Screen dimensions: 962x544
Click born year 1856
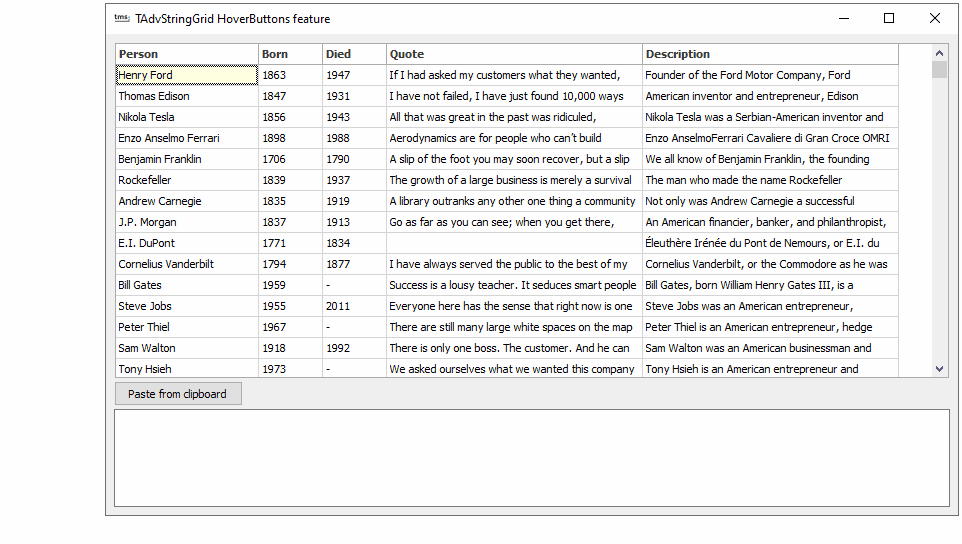click(x=290, y=117)
